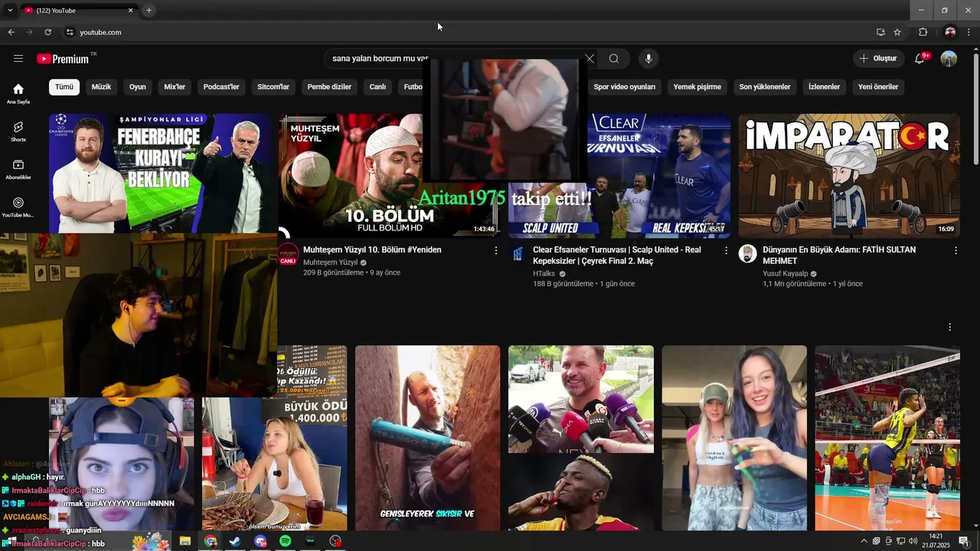Reload the page

(x=47, y=32)
